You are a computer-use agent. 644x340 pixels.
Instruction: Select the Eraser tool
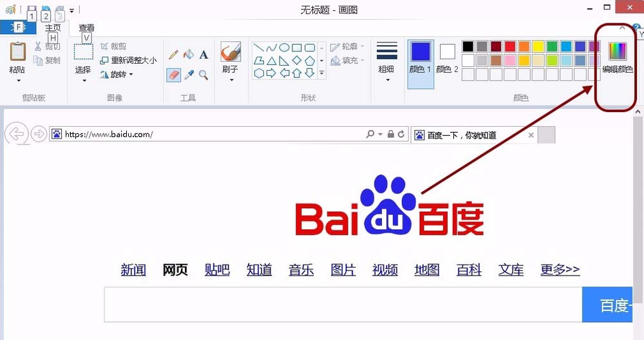[173, 75]
